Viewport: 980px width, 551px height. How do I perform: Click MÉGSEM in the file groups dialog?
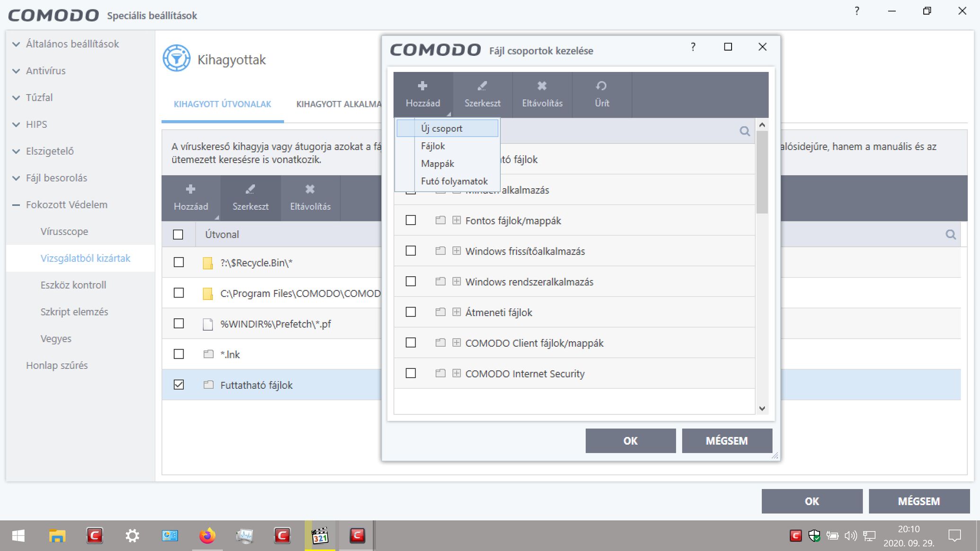(727, 441)
